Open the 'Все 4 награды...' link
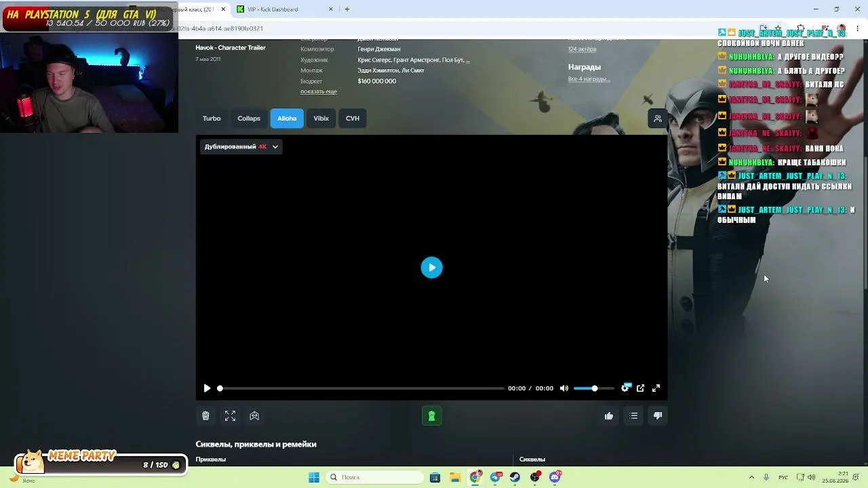The width and height of the screenshot is (868, 488). click(589, 79)
